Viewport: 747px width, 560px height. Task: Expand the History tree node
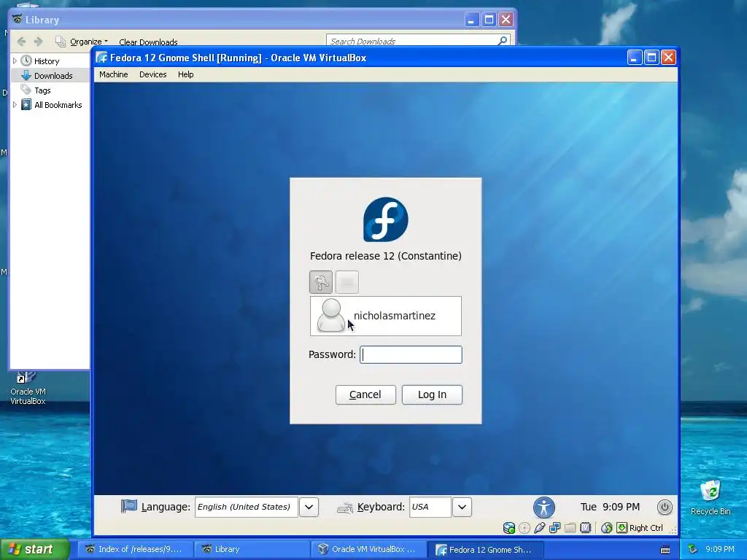point(15,61)
